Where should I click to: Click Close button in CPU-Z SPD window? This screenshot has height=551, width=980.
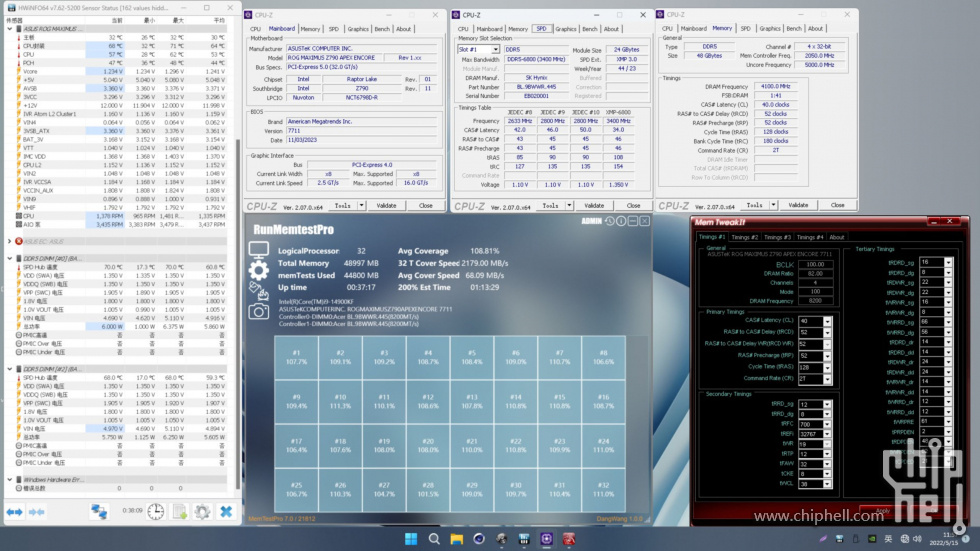point(633,206)
